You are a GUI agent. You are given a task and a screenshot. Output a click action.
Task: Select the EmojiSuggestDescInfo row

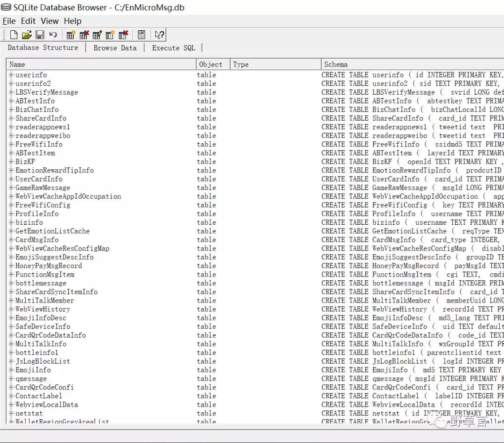pyautogui.click(x=255, y=257)
